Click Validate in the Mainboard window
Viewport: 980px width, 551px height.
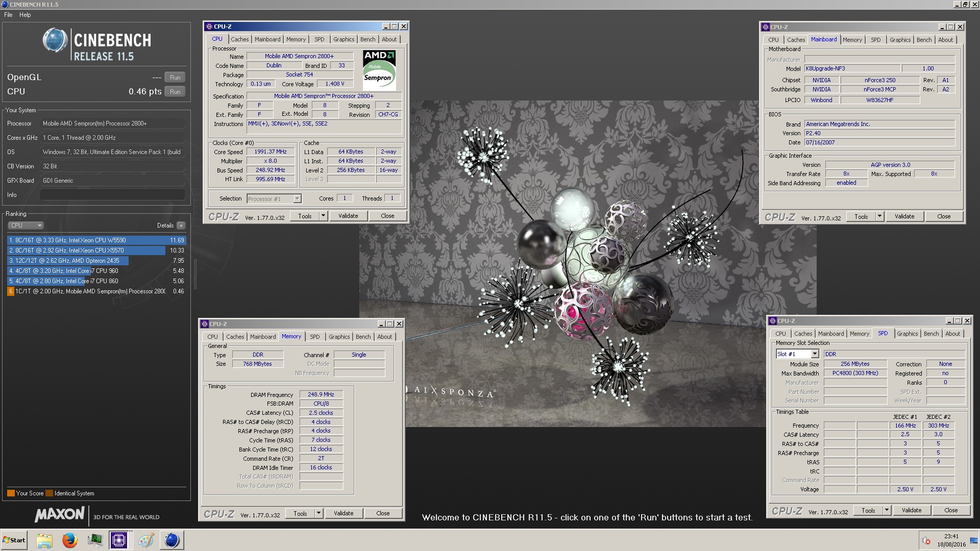[x=904, y=217]
